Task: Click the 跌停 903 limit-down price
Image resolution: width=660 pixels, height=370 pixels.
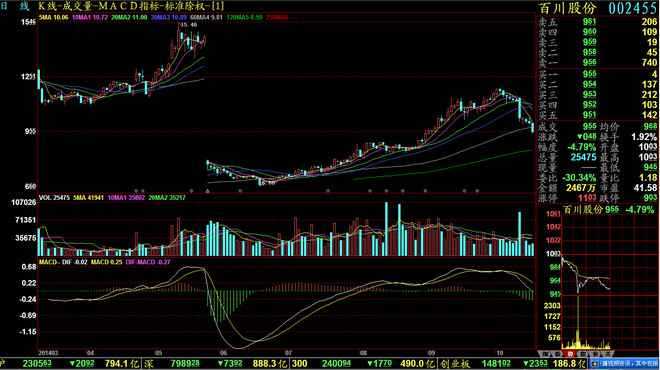Action: pos(650,198)
